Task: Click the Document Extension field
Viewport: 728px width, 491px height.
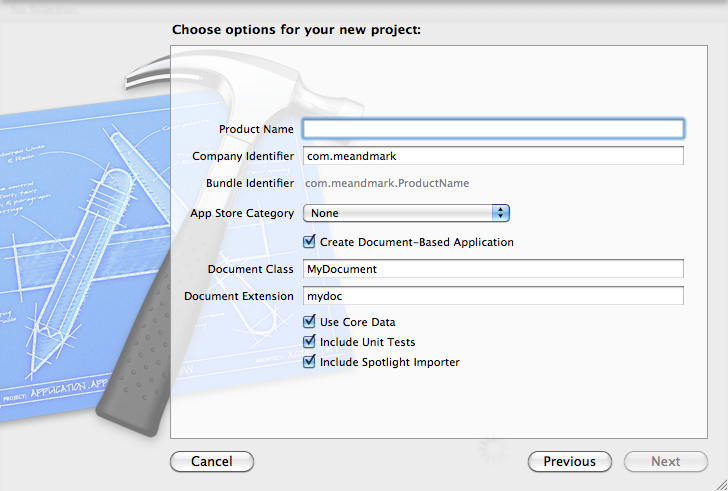Action: click(493, 296)
